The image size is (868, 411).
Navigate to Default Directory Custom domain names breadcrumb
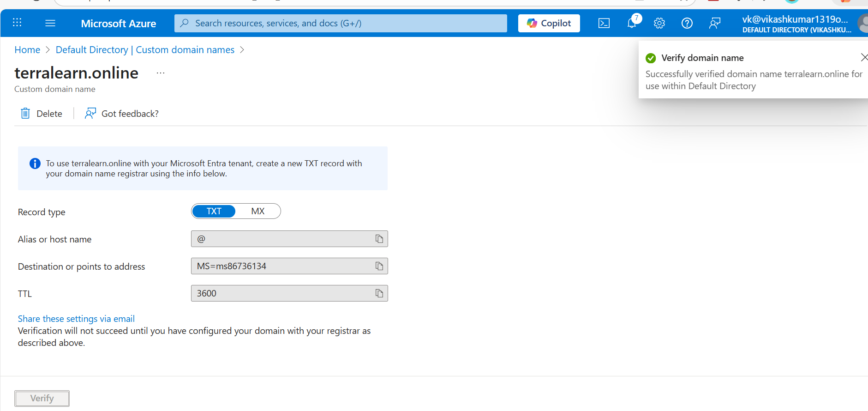point(145,50)
